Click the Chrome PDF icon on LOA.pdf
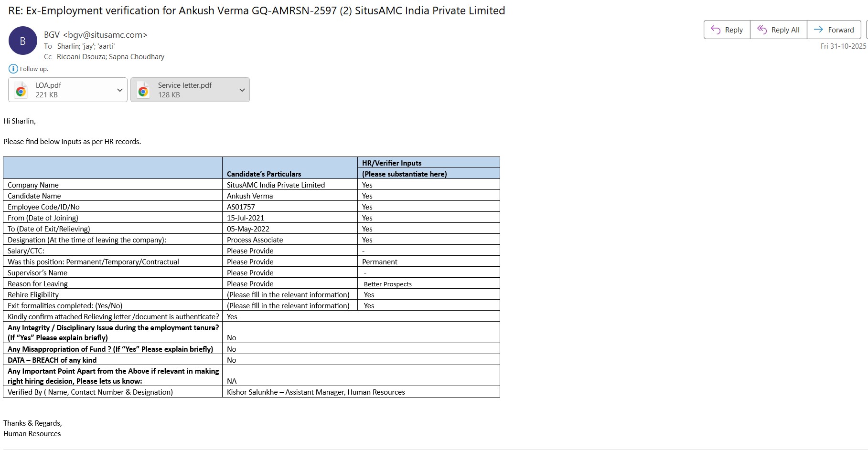The height and width of the screenshot is (450, 868). (x=21, y=90)
